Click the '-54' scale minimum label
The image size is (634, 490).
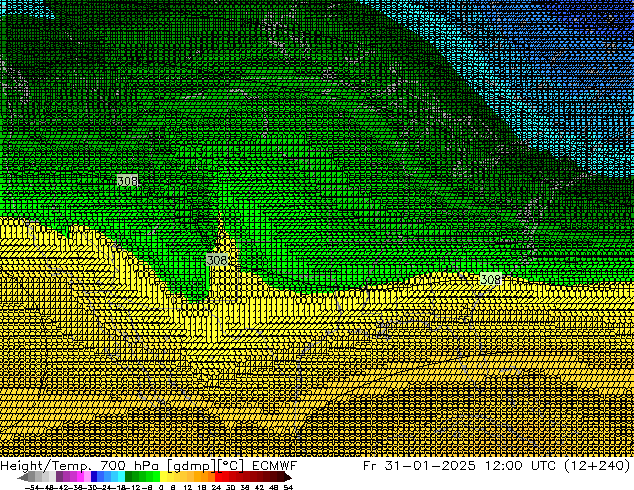(x=32, y=487)
